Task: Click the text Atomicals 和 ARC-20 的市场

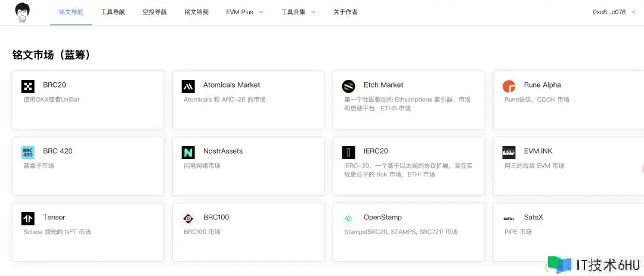Action: coord(225,100)
